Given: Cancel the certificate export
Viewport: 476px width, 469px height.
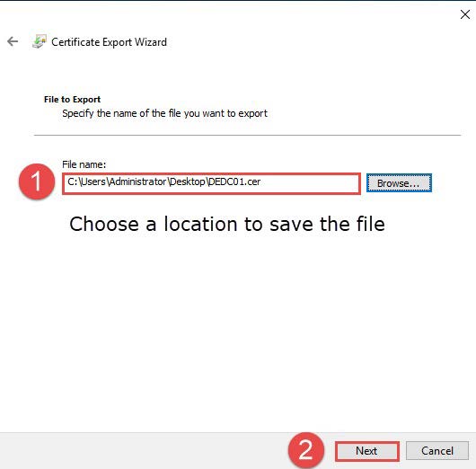Looking at the screenshot, I should [437, 451].
